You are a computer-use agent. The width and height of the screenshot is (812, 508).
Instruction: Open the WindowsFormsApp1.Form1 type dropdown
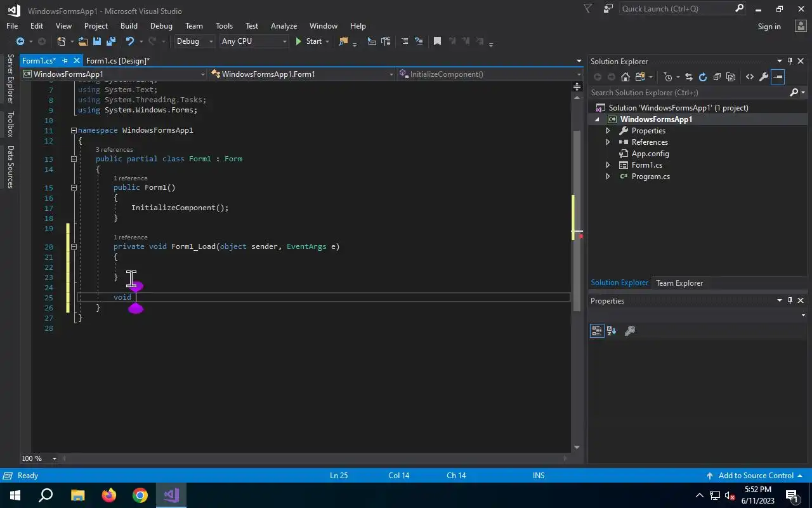coord(303,74)
